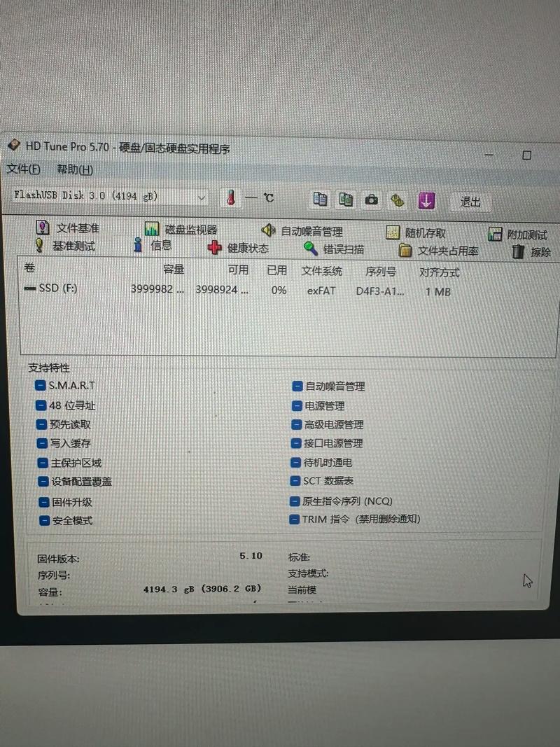The height and width of the screenshot is (747, 560).
Task: Open the 文件夹占用率 tab
Action: (x=438, y=251)
